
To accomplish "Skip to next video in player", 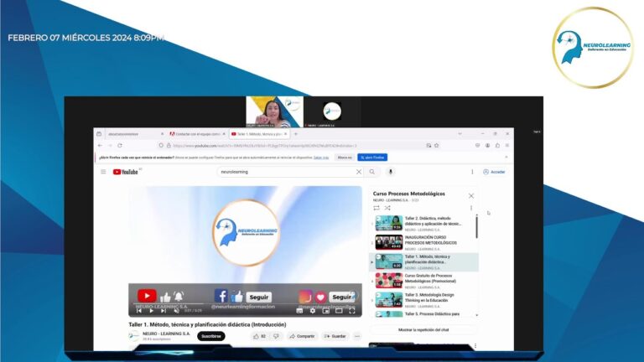I will point(164,311).
